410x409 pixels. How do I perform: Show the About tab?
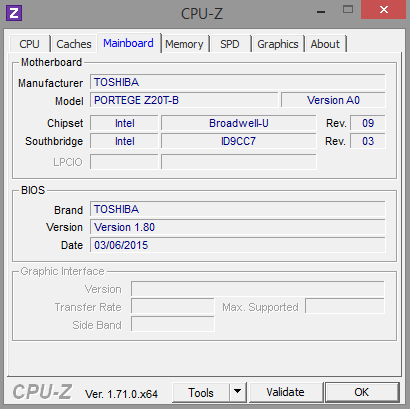point(325,44)
